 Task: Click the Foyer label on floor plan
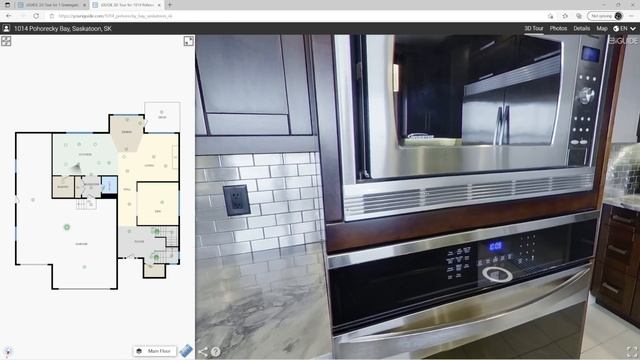pos(139,241)
